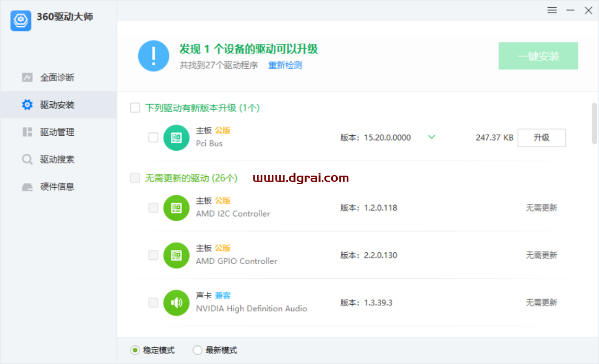599x364 pixels.
Task: Click the 发现 1 个设备的驱动可以升级 heading
Action: coord(248,49)
